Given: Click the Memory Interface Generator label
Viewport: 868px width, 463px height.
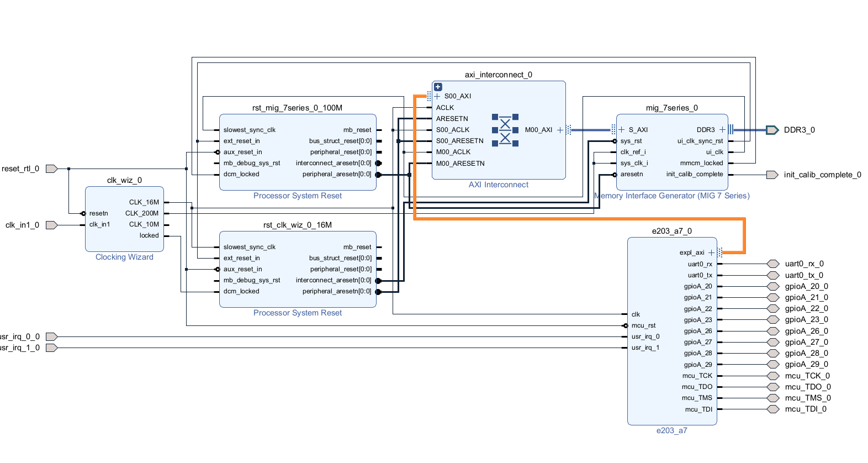Looking at the screenshot, I should click(x=672, y=196).
